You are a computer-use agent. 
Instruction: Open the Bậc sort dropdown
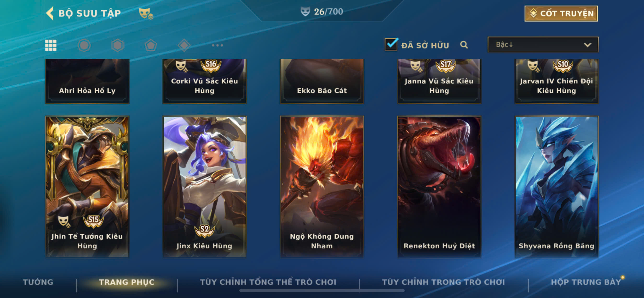click(543, 45)
